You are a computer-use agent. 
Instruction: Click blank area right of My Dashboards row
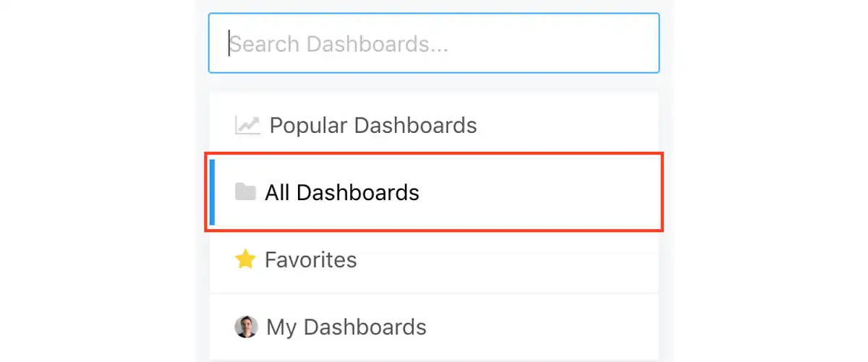click(x=542, y=327)
